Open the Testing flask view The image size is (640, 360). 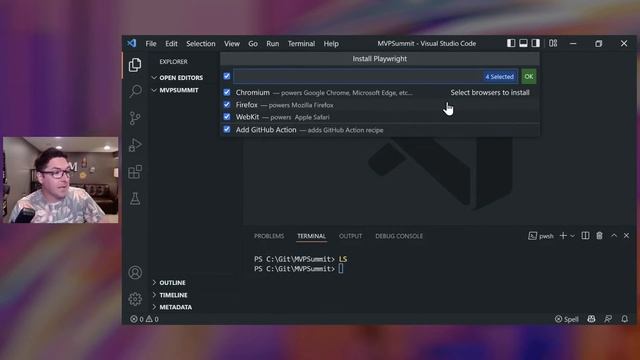[135, 199]
